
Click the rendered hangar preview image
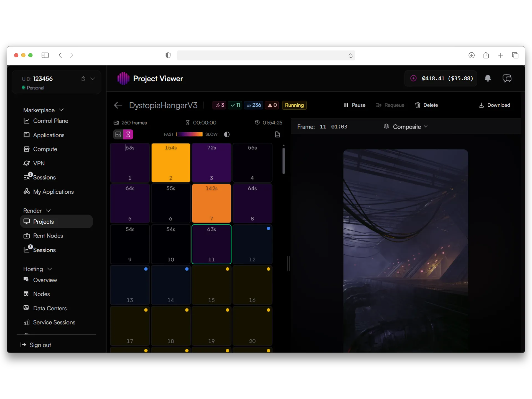tap(406, 251)
